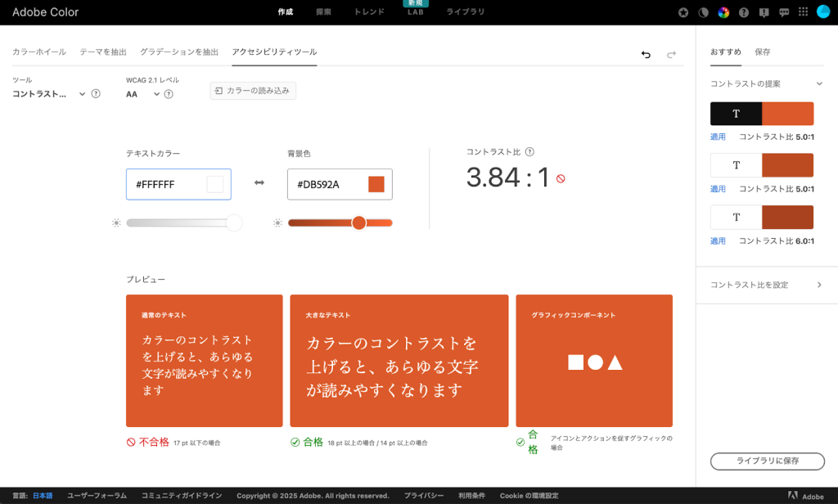Open the help question mark in top bar
838x504 pixels.
tap(744, 12)
